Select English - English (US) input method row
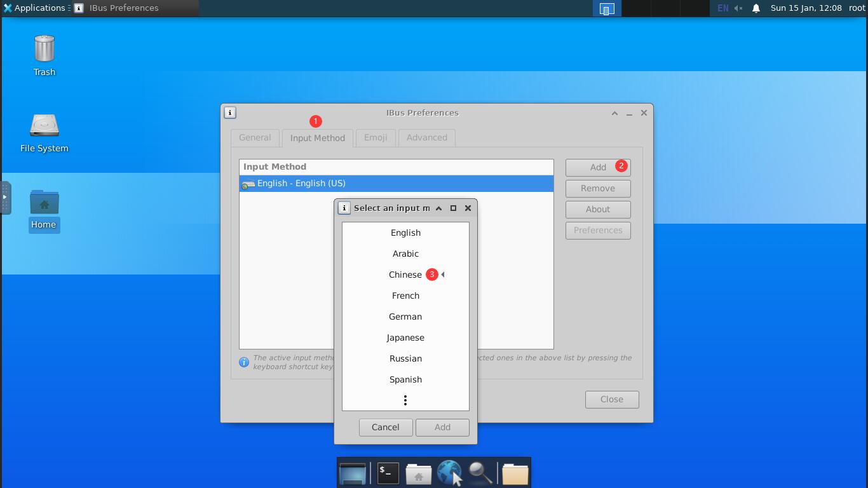Viewport: 868px width, 488px height. (397, 184)
